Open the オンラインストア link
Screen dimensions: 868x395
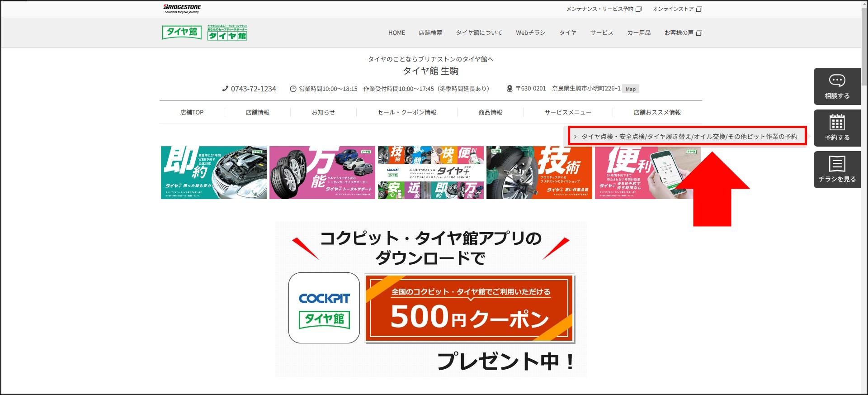pos(677,9)
